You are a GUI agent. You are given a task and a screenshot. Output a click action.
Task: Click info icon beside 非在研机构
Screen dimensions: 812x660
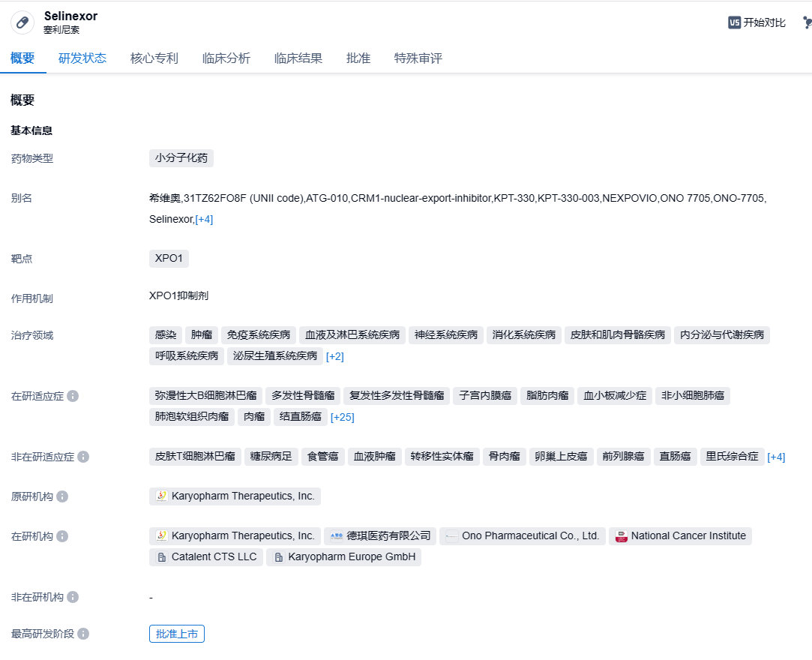pyautogui.click(x=73, y=597)
